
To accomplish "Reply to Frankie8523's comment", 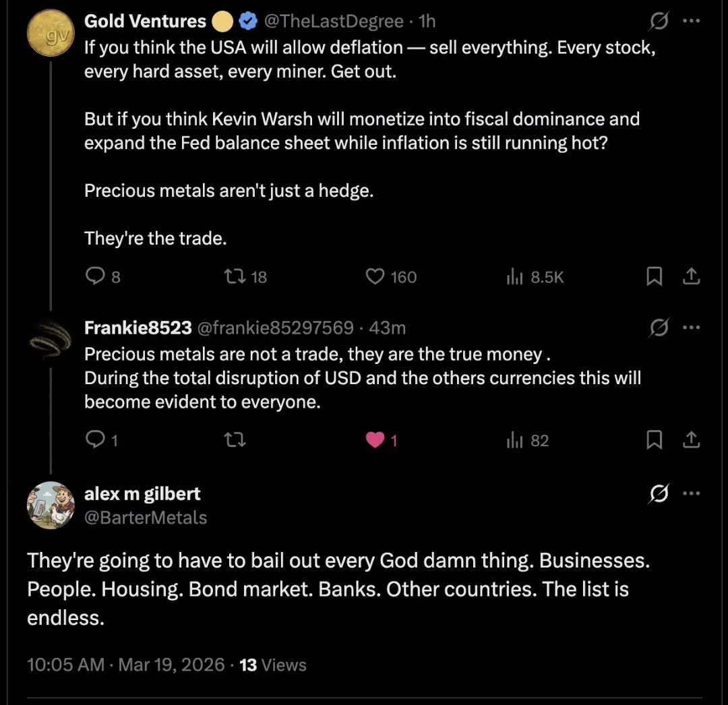I will (x=95, y=441).
